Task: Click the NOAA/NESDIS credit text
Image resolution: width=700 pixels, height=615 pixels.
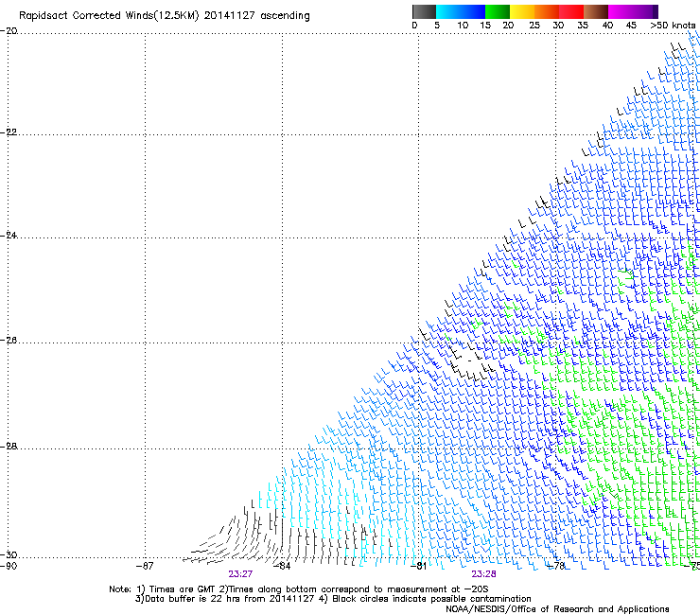Action: [557, 609]
